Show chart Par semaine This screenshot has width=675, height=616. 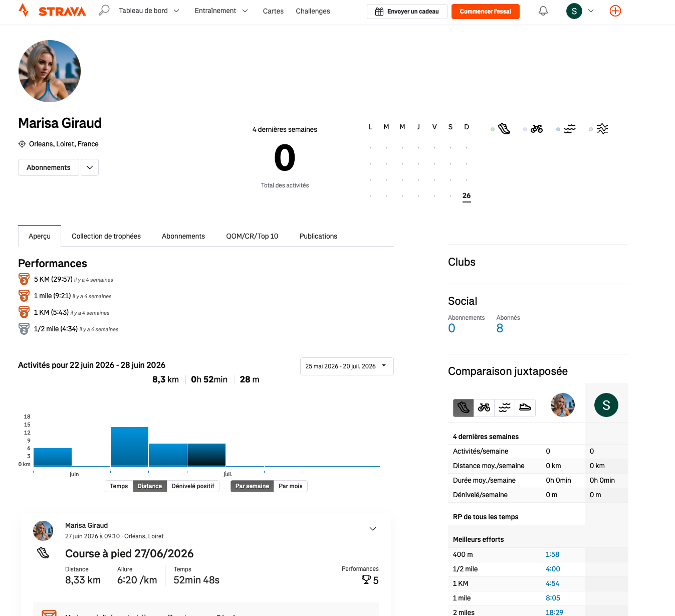click(x=252, y=486)
